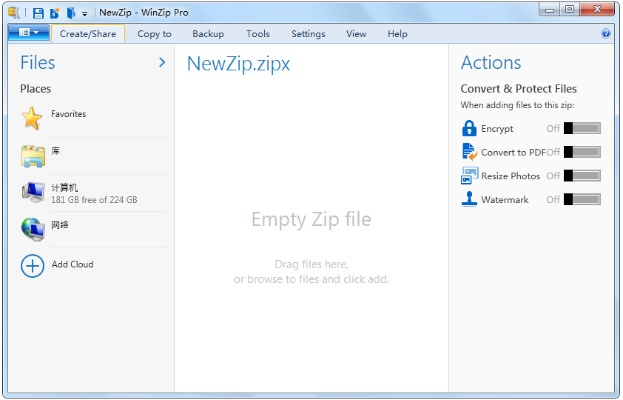The height and width of the screenshot is (400, 623).
Task: Click the Add Cloud plus icon
Action: click(x=33, y=265)
